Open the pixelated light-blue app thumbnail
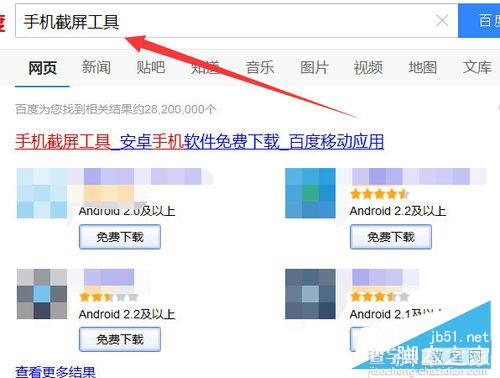Viewport: 500px width, 378px height. click(42, 193)
